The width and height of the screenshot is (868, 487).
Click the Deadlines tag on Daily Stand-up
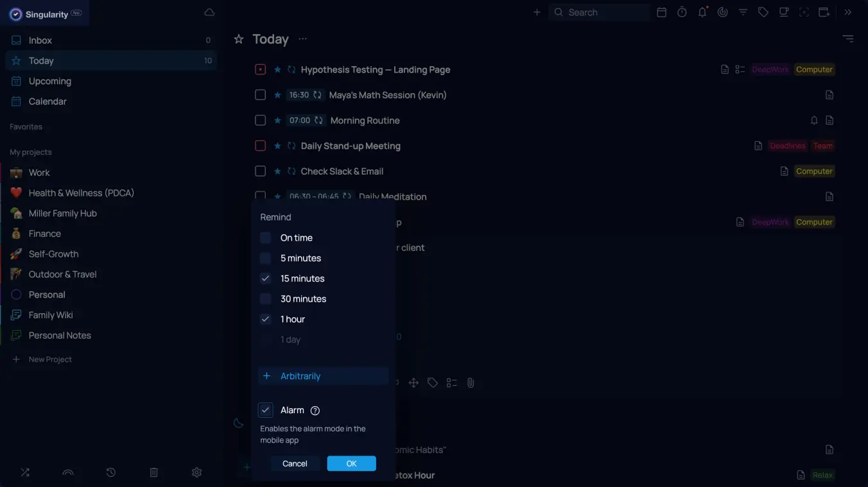(788, 146)
